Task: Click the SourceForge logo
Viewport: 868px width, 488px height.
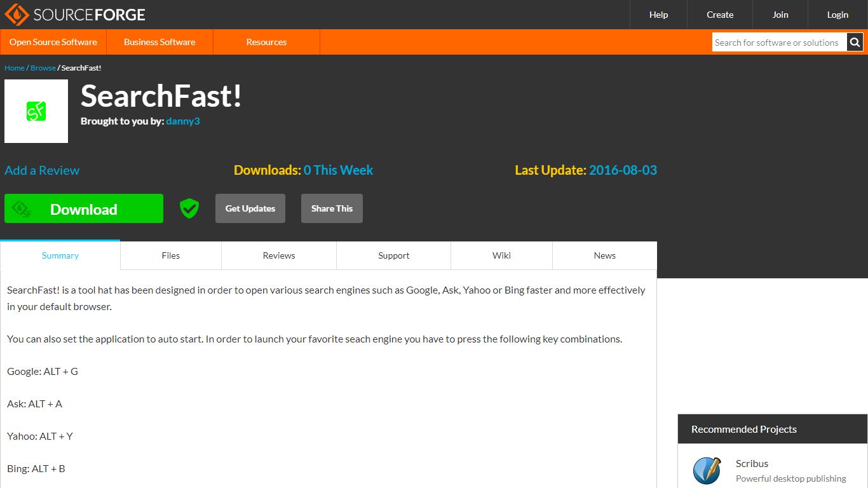Action: coord(75,14)
